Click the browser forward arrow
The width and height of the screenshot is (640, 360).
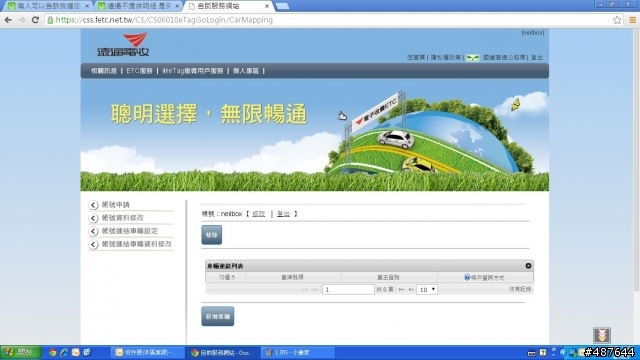22,20
